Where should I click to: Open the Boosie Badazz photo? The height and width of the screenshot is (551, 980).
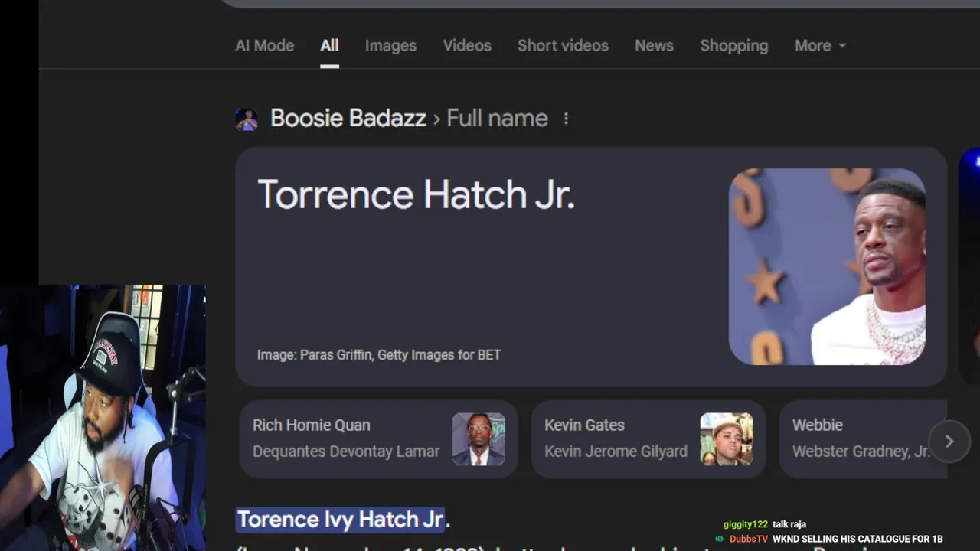(x=827, y=266)
